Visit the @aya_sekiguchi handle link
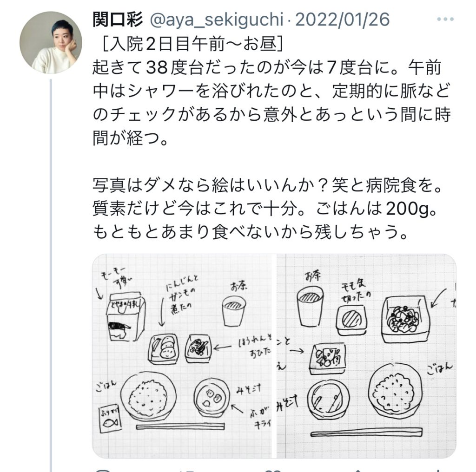 coord(217,20)
